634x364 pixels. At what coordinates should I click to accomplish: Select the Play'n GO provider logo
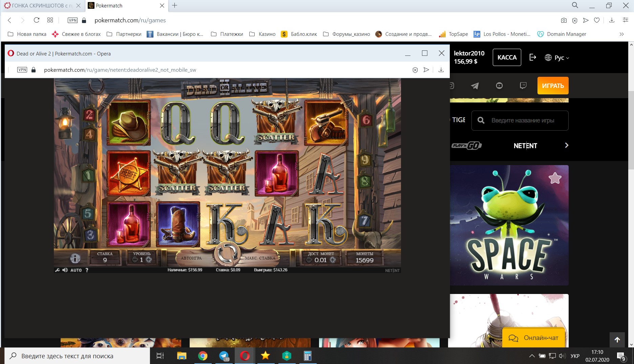466,145
